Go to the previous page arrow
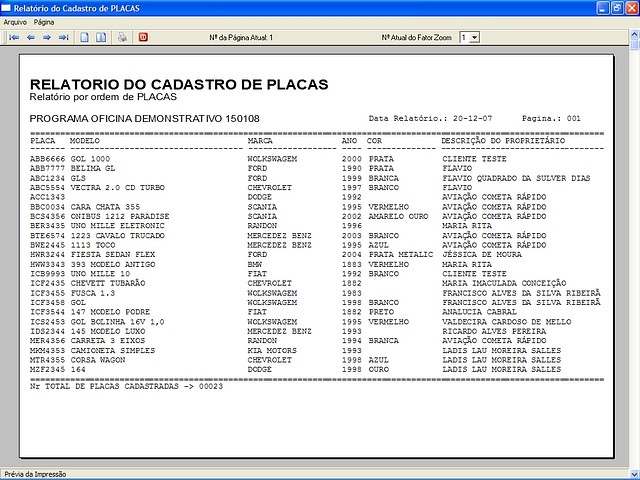This screenshot has width=640, height=480. coord(31,38)
